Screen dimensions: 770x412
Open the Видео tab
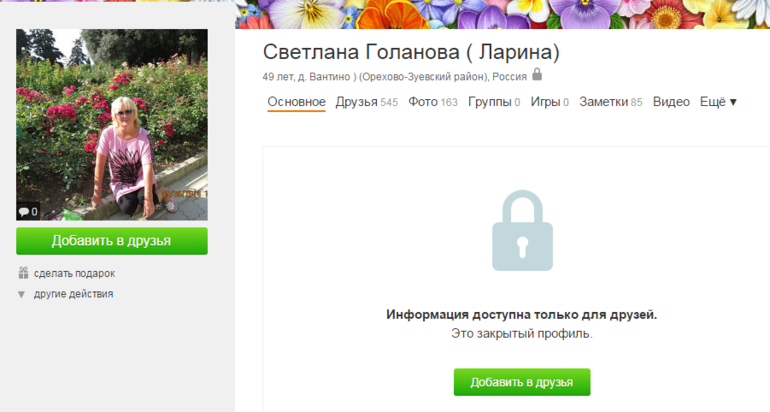pos(671,102)
